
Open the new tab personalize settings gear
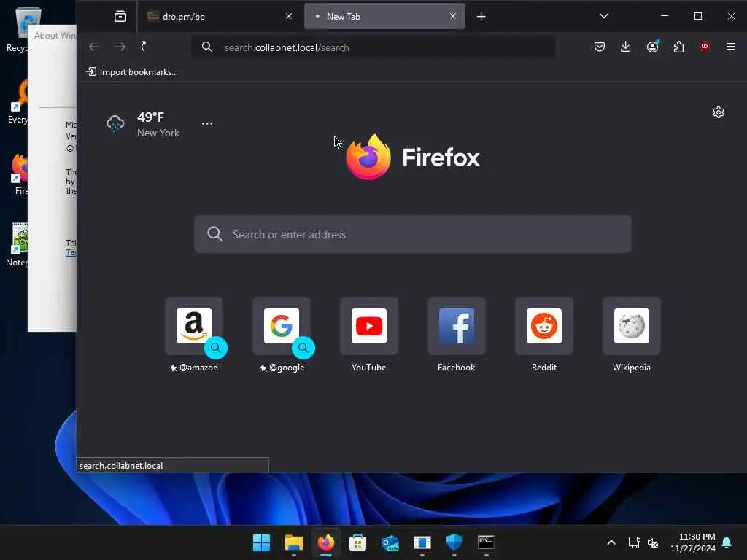[x=718, y=112]
